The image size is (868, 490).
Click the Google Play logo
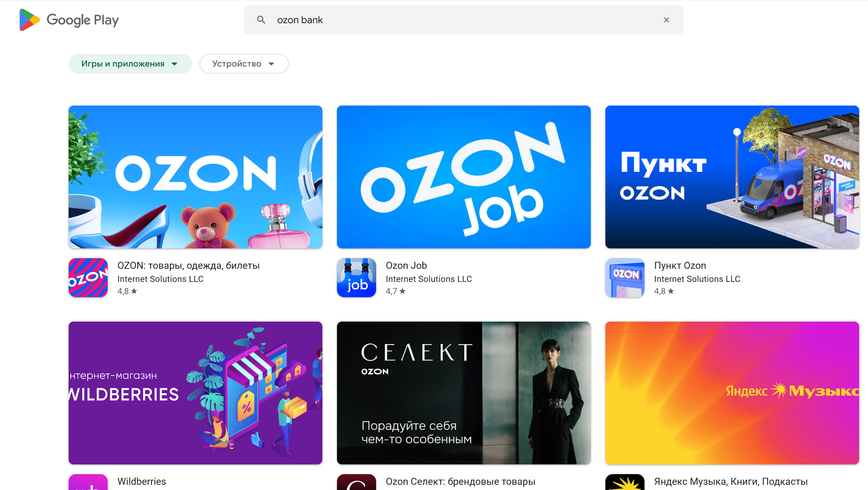[x=69, y=20]
